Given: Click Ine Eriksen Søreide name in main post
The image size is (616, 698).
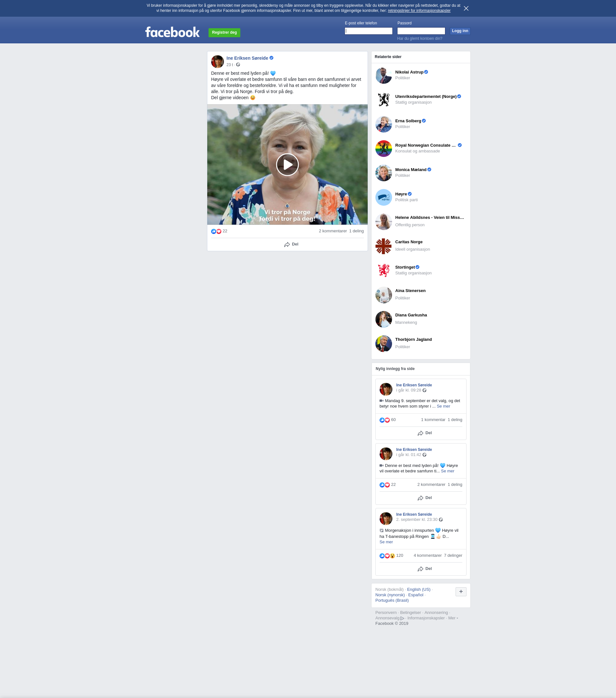Looking at the screenshot, I should click(247, 58).
